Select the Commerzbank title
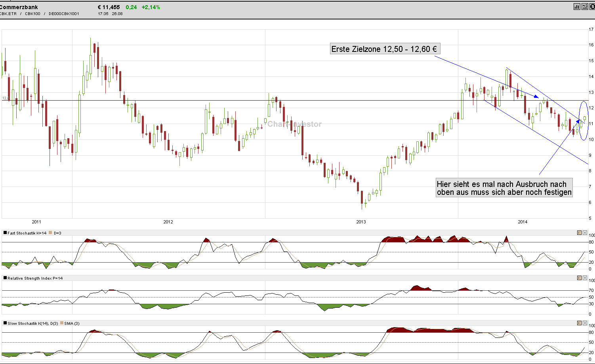 click(19, 7)
